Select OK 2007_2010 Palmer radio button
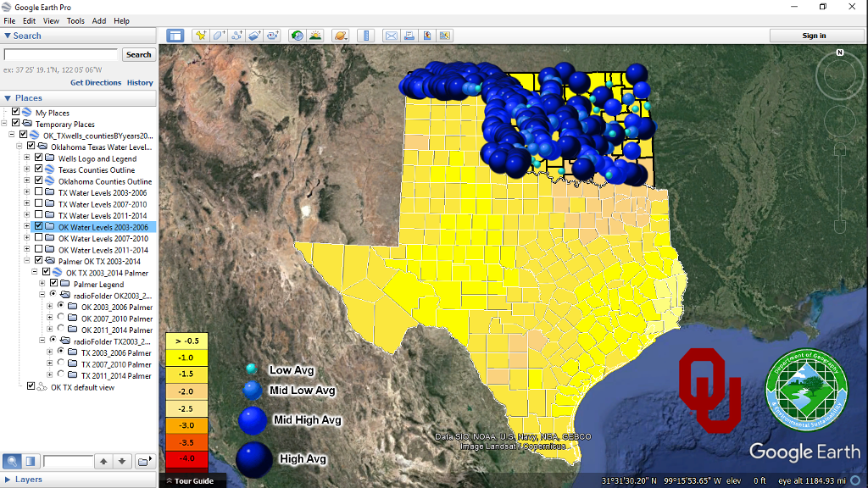This screenshot has height=488, width=868. [x=61, y=318]
